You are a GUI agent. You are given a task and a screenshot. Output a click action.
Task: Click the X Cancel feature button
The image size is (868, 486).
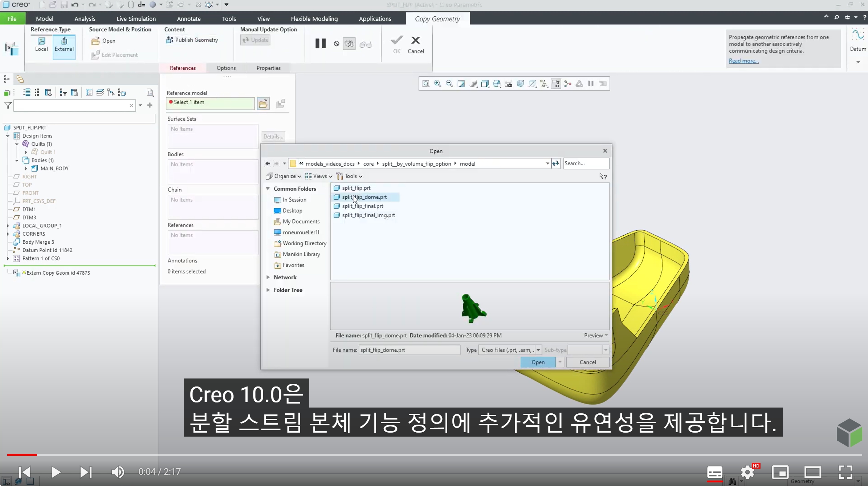pos(416,45)
